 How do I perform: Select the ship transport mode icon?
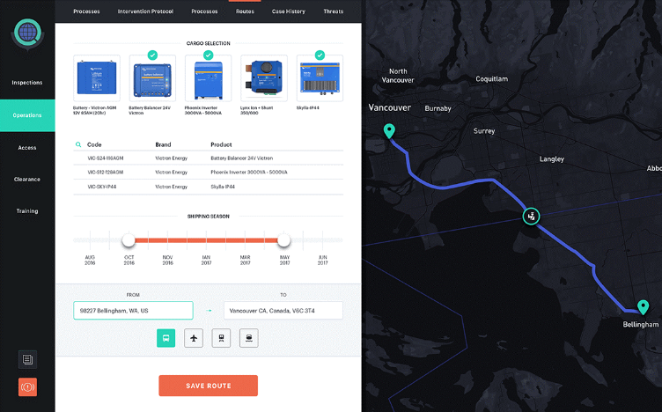[249, 338]
